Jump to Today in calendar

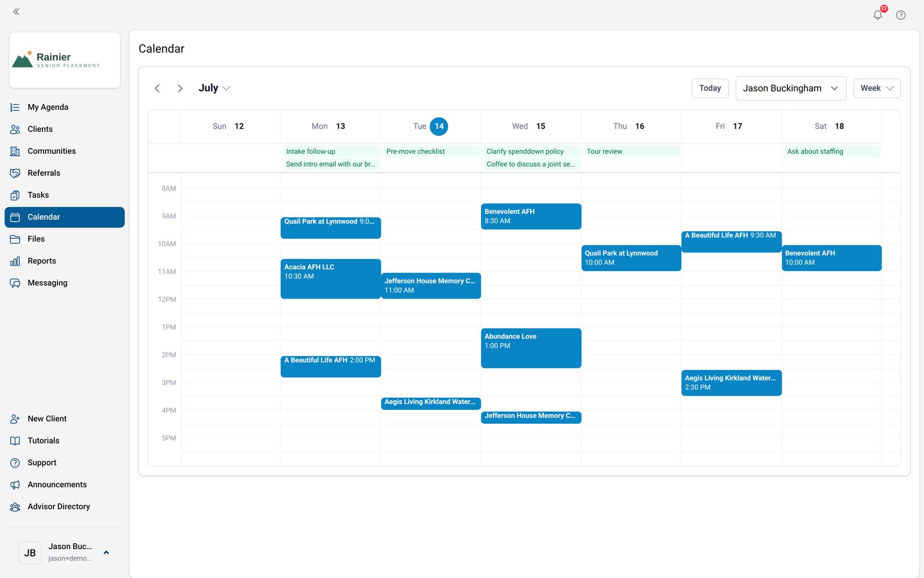[x=710, y=89]
